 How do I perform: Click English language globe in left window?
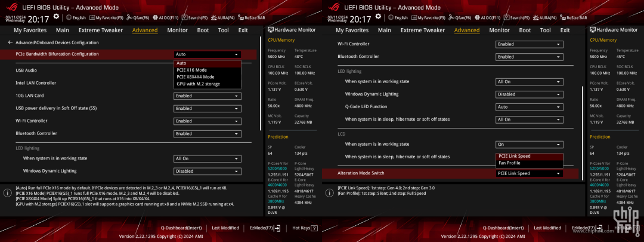pos(76,18)
